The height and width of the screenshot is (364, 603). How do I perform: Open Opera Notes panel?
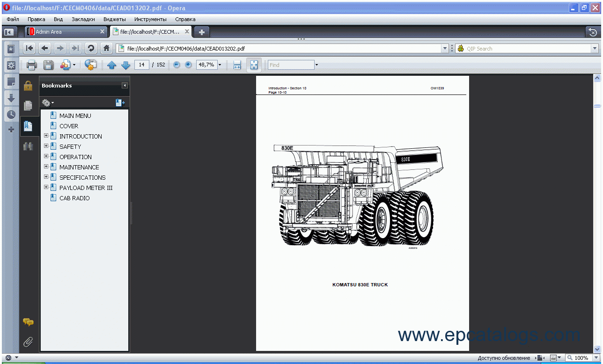(11, 82)
